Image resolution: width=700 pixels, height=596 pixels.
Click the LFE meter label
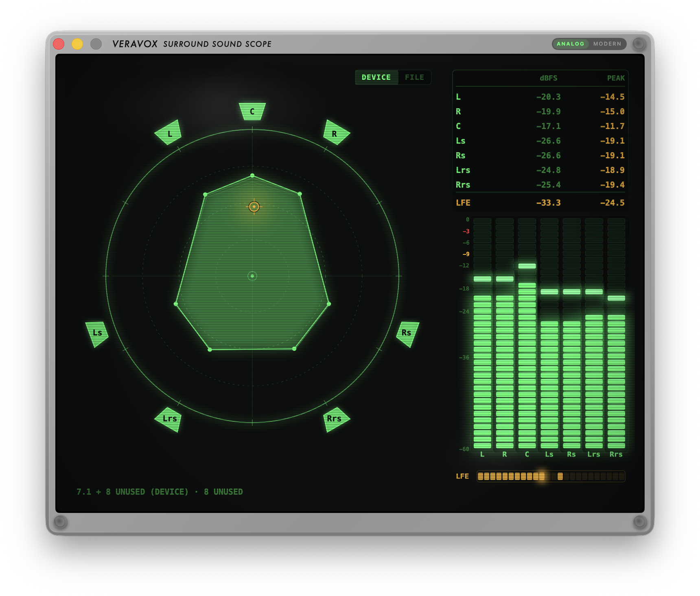462,476
